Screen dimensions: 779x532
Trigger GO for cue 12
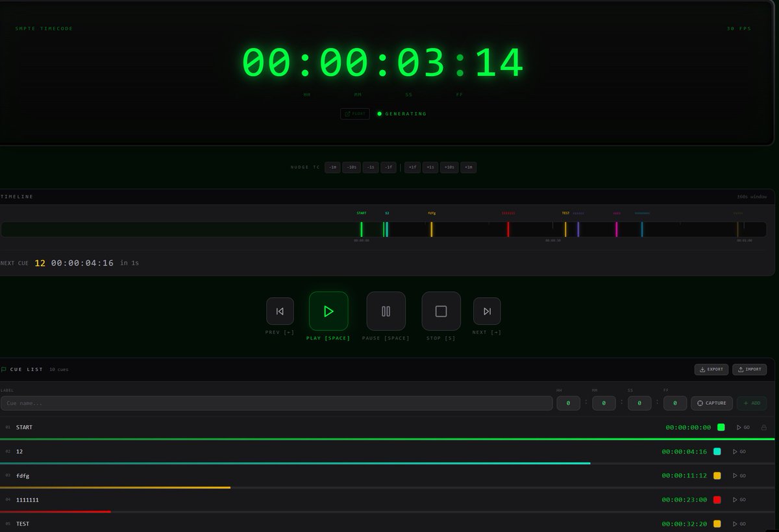pyautogui.click(x=739, y=452)
